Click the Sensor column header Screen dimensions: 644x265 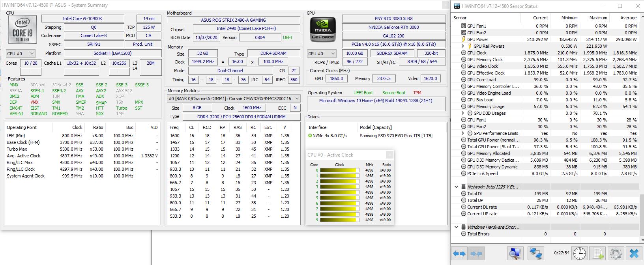point(486,18)
